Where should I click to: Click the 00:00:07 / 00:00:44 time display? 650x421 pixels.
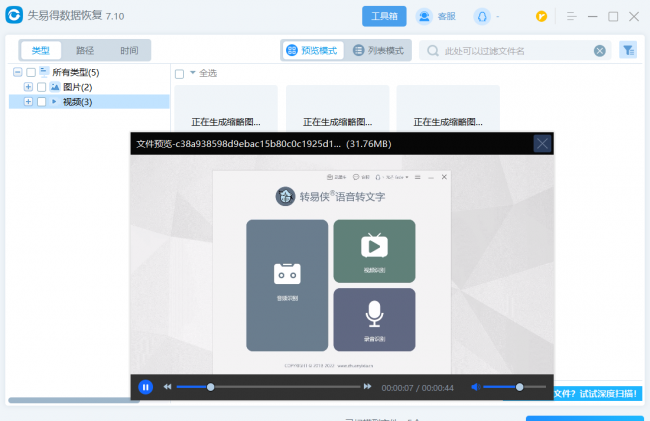(x=417, y=388)
